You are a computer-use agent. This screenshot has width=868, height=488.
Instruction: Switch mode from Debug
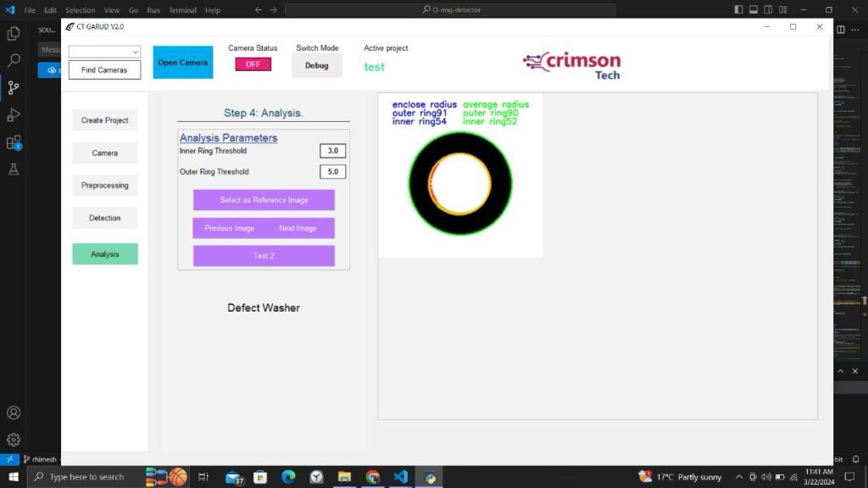(316, 64)
